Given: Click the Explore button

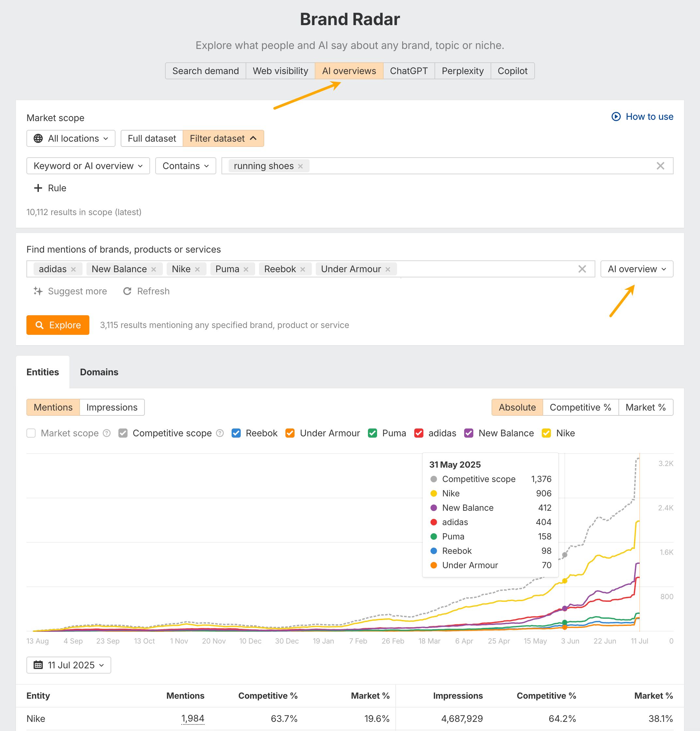Looking at the screenshot, I should [x=57, y=325].
